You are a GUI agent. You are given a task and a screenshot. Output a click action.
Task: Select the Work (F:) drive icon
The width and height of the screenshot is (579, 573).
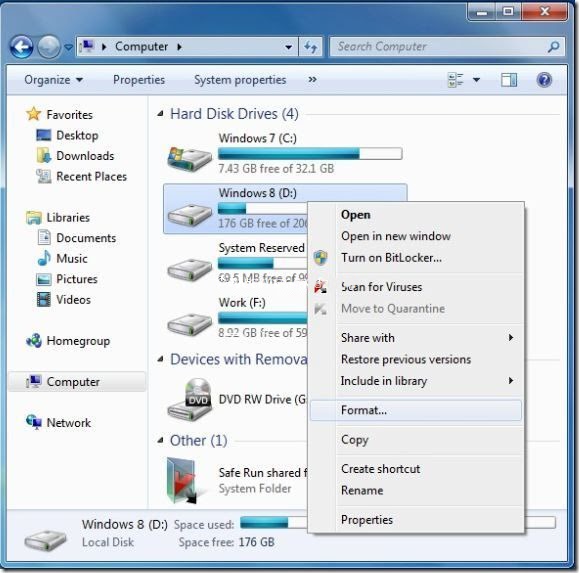pyautogui.click(x=189, y=325)
